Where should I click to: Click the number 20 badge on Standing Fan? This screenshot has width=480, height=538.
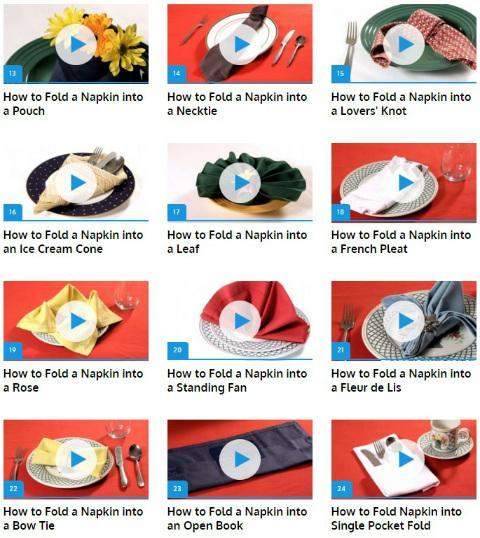coord(177,350)
